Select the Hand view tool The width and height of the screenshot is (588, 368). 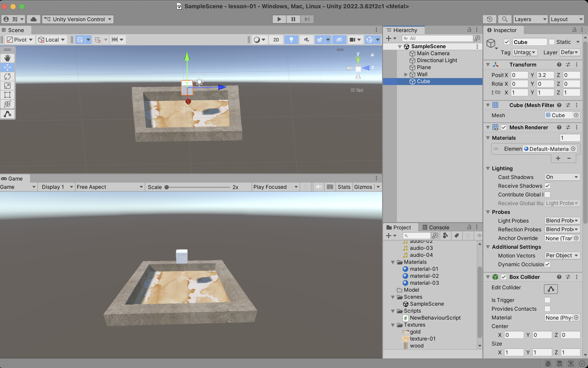tap(7, 58)
